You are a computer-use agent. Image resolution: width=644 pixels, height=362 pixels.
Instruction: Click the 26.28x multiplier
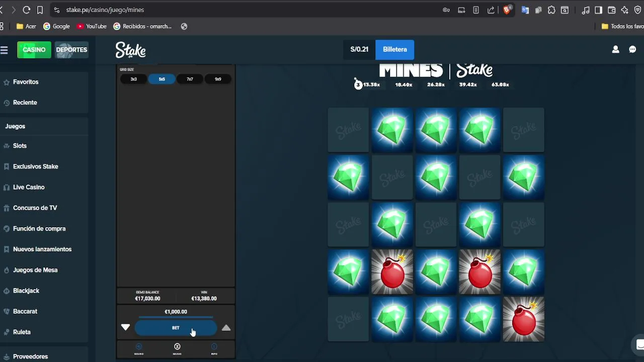click(x=436, y=85)
